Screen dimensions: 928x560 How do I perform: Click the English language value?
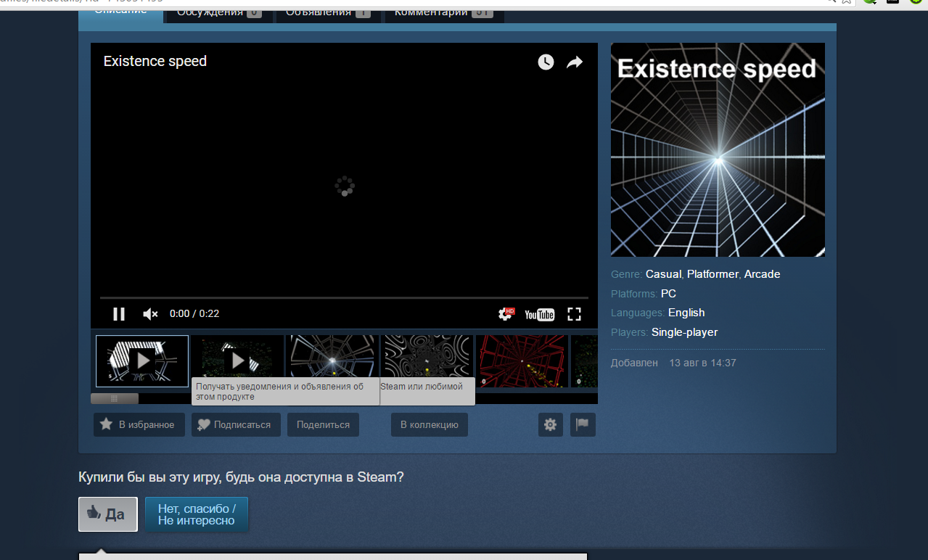(686, 313)
